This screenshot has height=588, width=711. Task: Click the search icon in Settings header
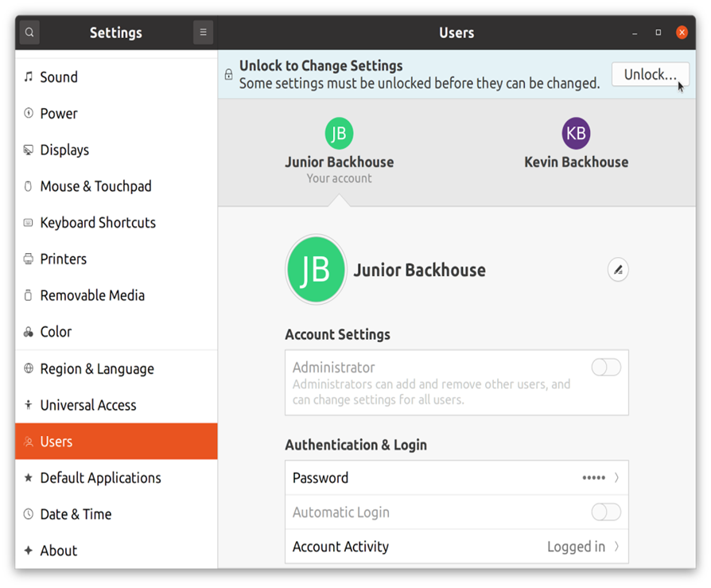pyautogui.click(x=29, y=33)
